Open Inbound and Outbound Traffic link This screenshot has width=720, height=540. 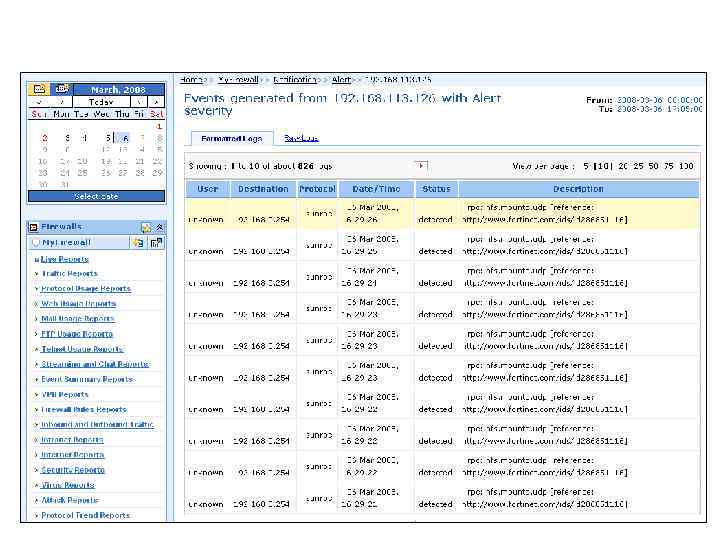(97, 425)
